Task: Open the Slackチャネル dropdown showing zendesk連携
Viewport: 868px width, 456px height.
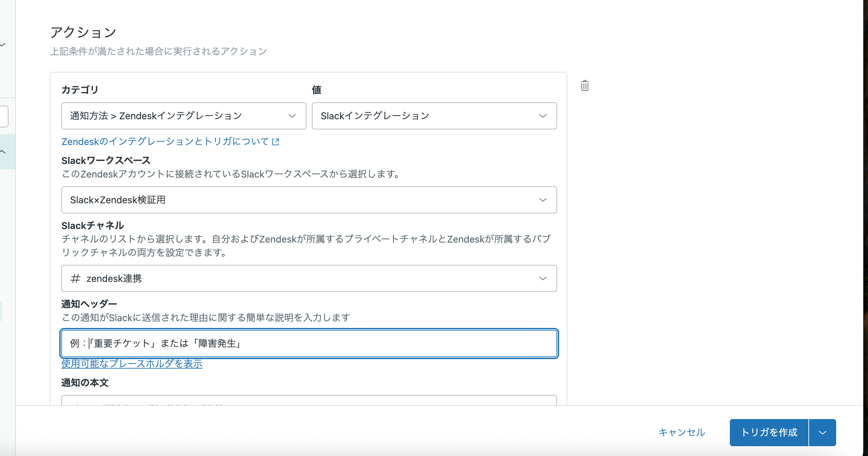Action: click(309, 278)
